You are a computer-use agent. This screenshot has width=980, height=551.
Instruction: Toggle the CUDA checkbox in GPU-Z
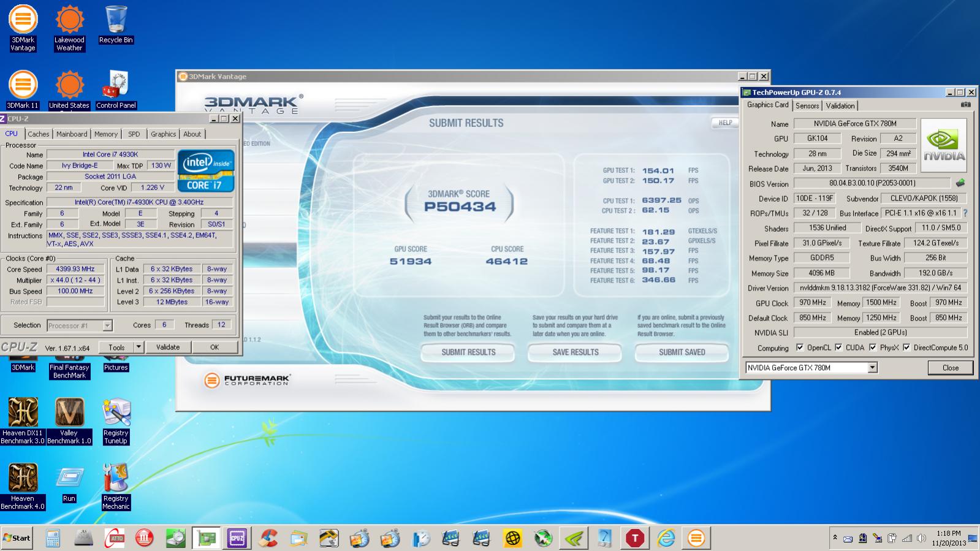point(838,348)
